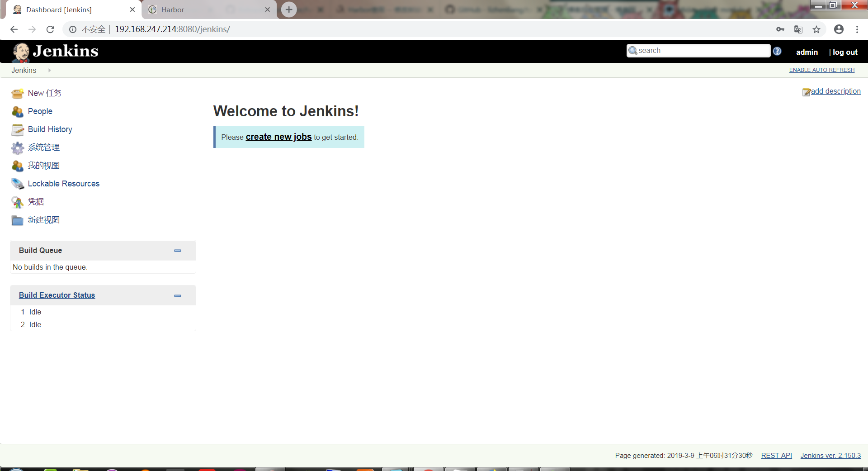Open the Chrome three-dot menu
The height and width of the screenshot is (471, 868).
pyautogui.click(x=857, y=29)
